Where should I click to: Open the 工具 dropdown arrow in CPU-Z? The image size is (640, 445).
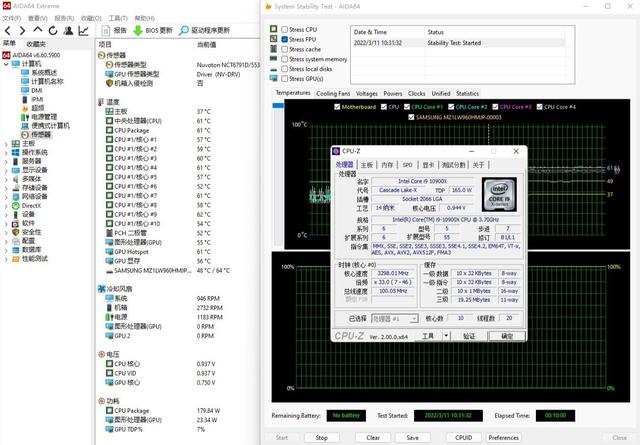coord(446,336)
